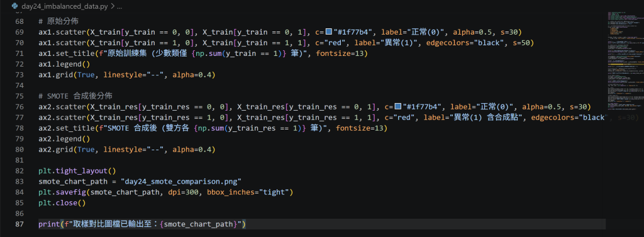The image size is (644, 237).
Task: Expand the breadcrumb chevron after the filename
Action: tap(113, 6)
